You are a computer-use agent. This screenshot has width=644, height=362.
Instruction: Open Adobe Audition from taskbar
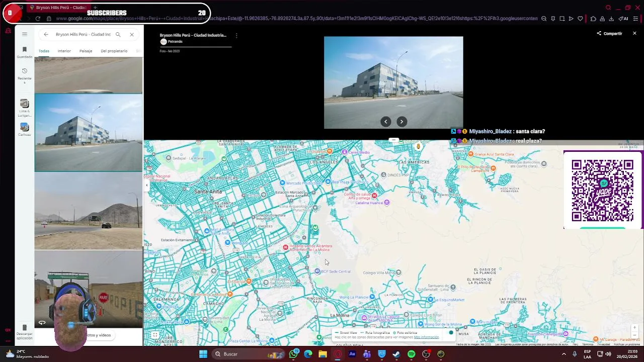tap(352, 354)
